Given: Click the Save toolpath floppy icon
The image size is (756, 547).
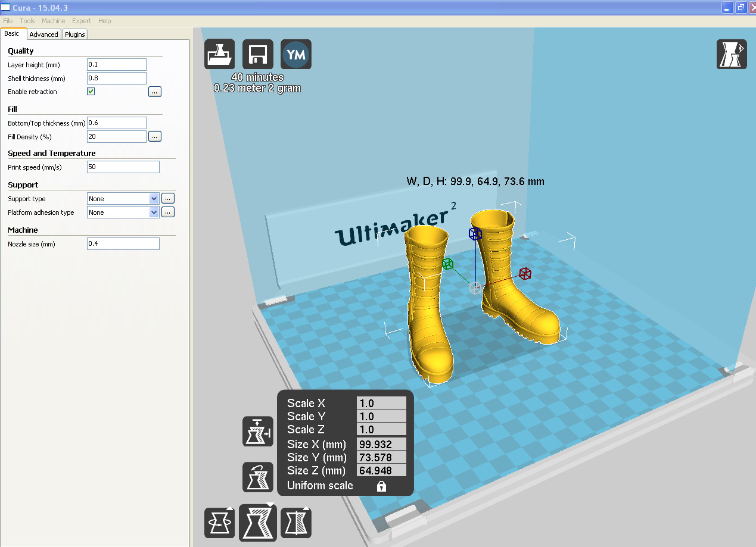Looking at the screenshot, I should 258,54.
